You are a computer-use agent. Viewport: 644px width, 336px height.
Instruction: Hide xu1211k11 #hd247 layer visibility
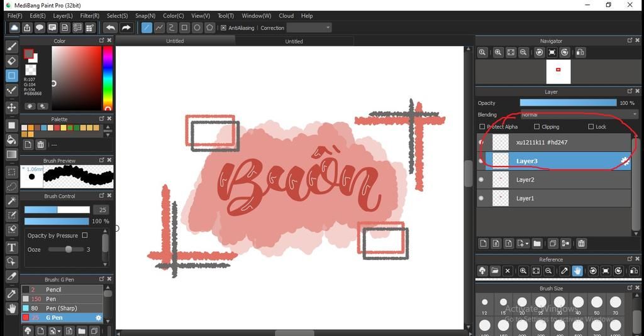(481, 143)
